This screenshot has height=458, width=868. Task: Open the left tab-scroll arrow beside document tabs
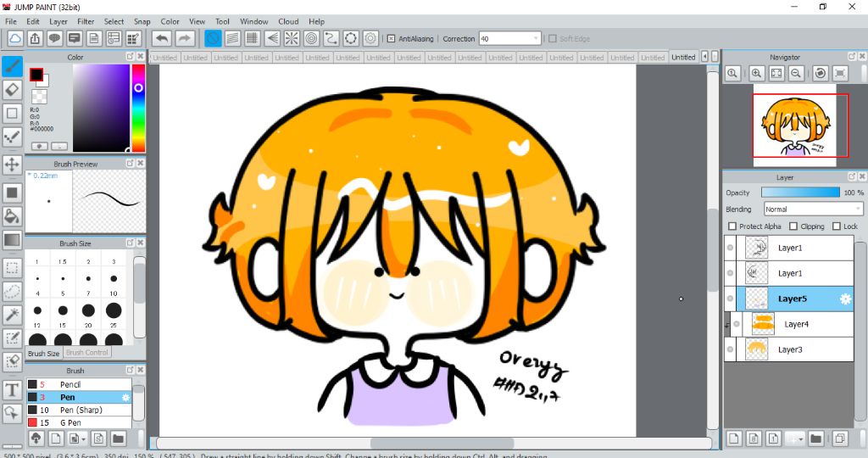tap(704, 57)
